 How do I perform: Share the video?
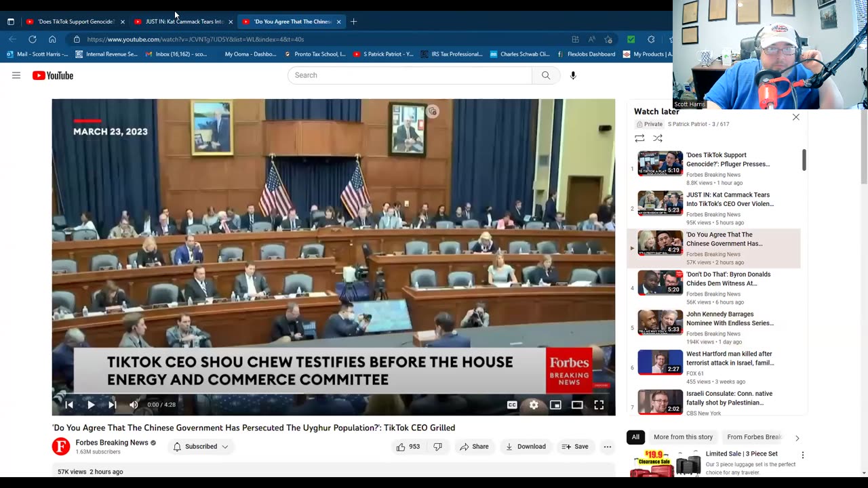click(x=474, y=447)
